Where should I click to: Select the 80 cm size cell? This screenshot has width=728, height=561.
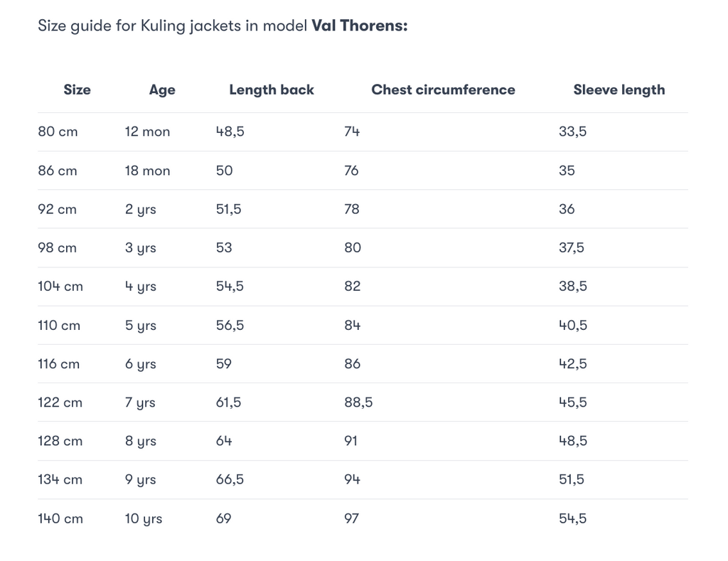click(x=58, y=132)
